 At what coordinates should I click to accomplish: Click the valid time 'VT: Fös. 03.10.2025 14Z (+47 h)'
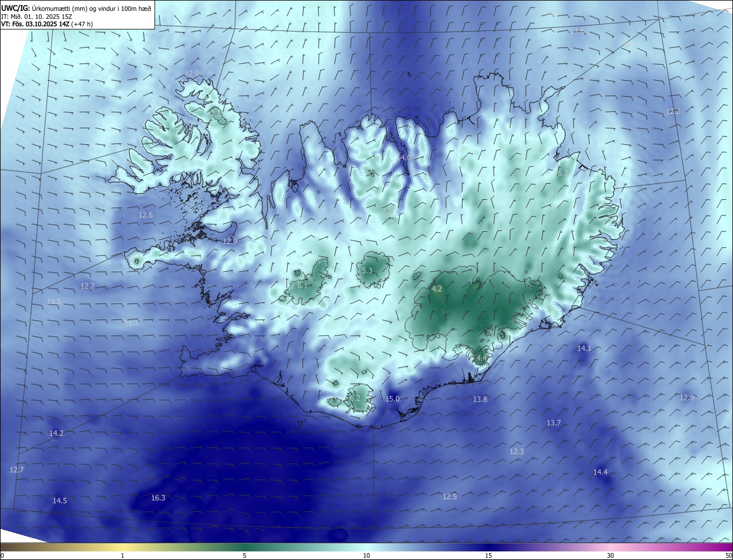pyautogui.click(x=47, y=24)
